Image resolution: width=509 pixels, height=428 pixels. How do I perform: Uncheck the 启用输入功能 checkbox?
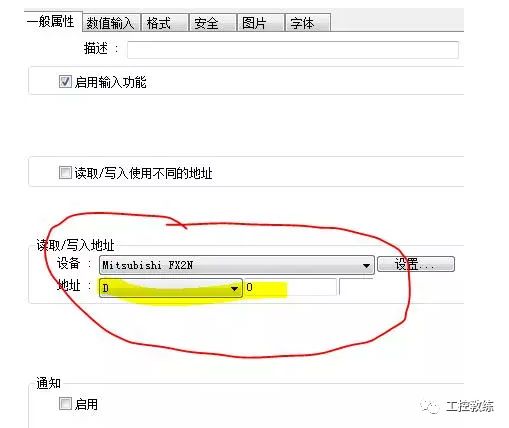[65, 81]
